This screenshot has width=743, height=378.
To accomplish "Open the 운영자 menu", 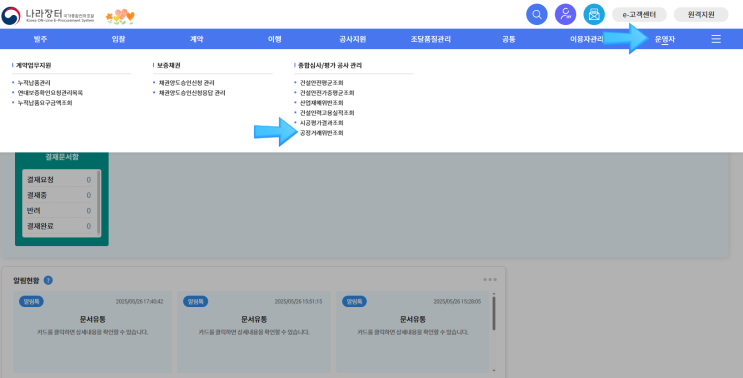I will click(x=665, y=39).
